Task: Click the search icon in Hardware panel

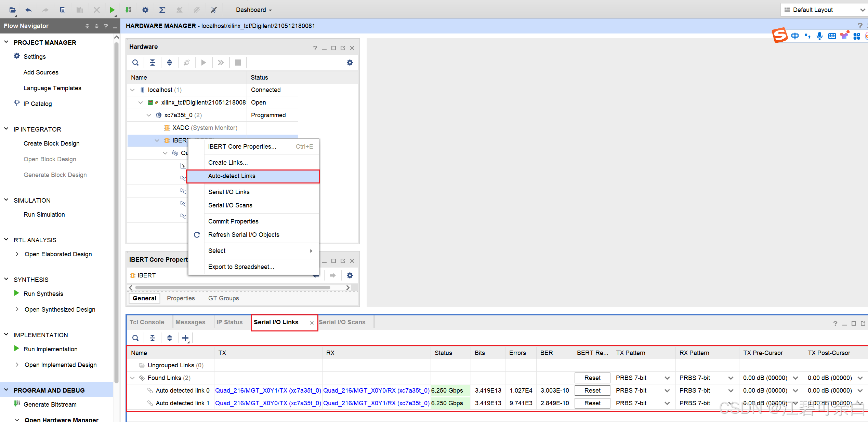Action: click(x=135, y=63)
